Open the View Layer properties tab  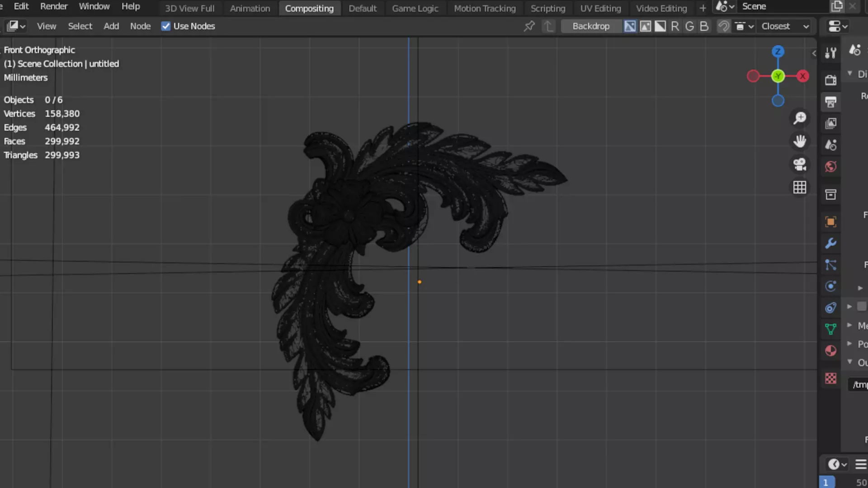click(830, 123)
